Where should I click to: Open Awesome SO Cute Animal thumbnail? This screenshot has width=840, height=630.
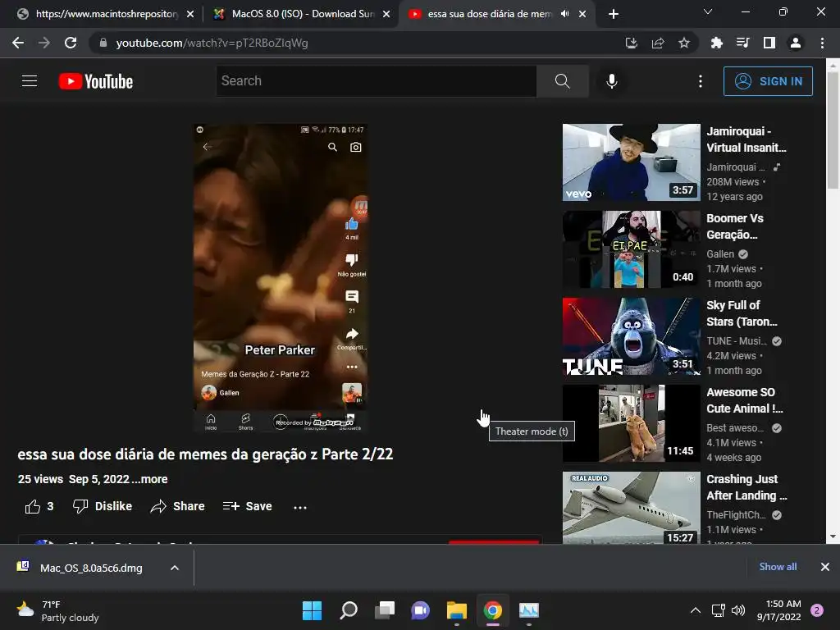[x=631, y=423]
